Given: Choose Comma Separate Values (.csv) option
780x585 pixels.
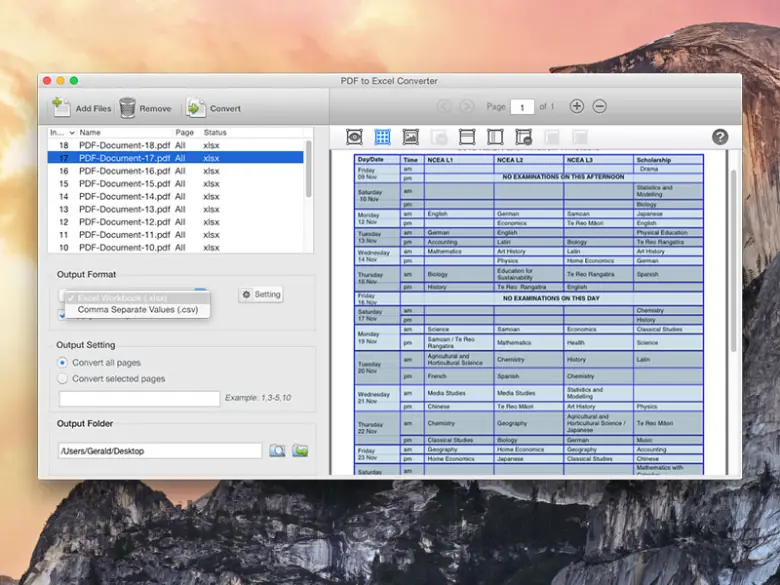Looking at the screenshot, I should (137, 309).
